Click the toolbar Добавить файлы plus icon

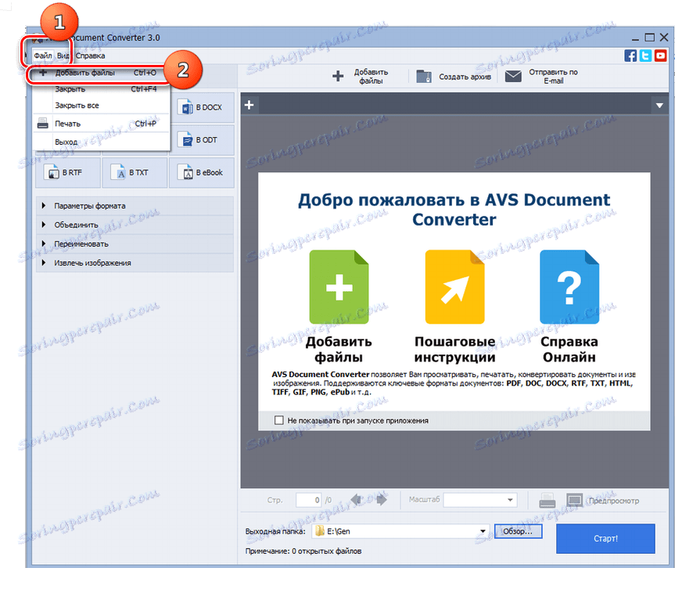pyautogui.click(x=338, y=77)
